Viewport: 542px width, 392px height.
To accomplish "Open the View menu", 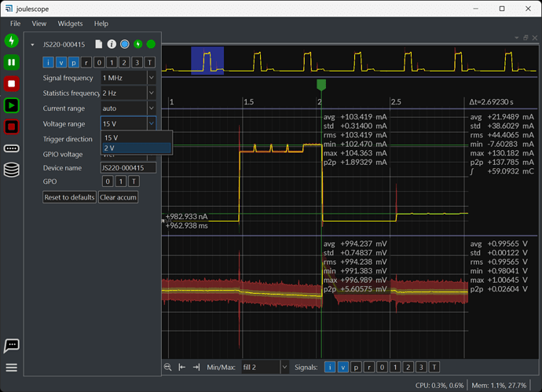I will [39, 24].
